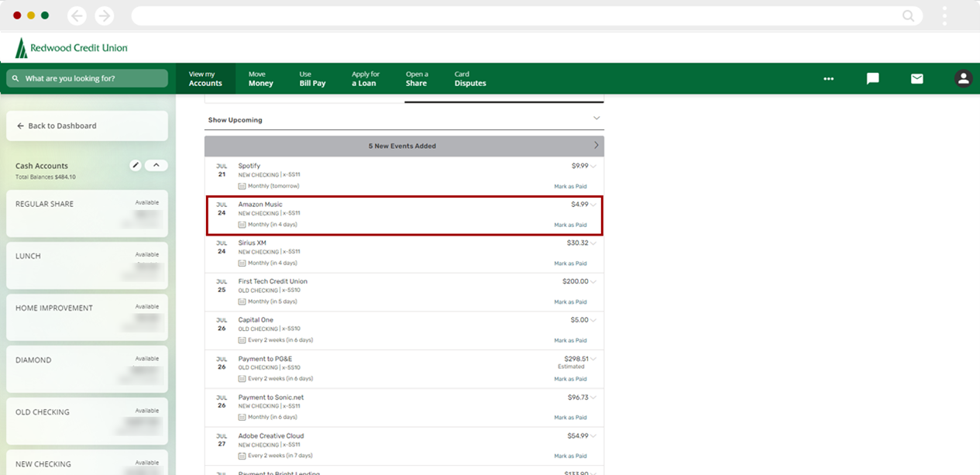Expand the Payment to PG&E chevron
The image size is (980, 475).
pyautogui.click(x=594, y=359)
